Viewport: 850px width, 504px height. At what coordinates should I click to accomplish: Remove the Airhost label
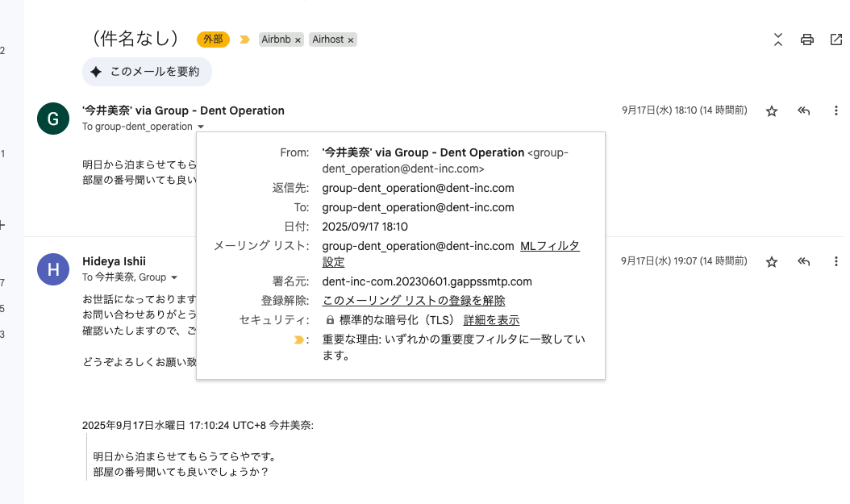pos(351,40)
